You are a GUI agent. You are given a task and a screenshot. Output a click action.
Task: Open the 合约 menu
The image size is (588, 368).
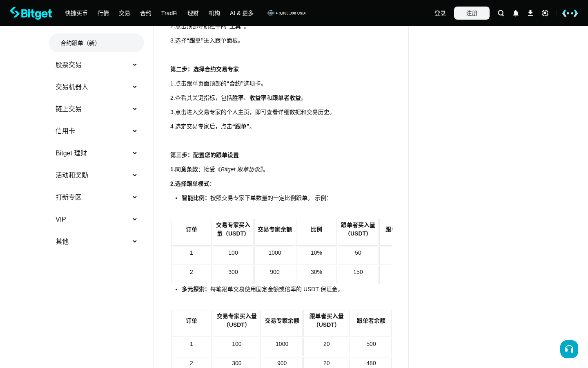pos(146,13)
